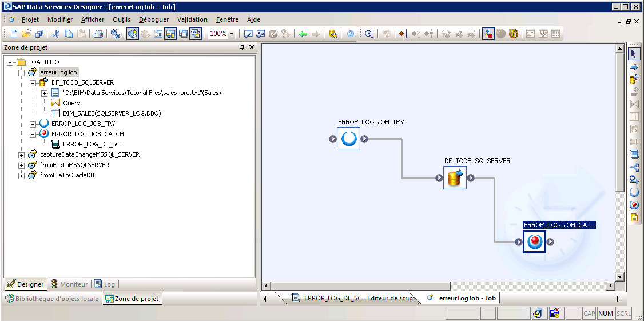
Task: Pick the Data Flow tool in palette
Action: click(634, 79)
